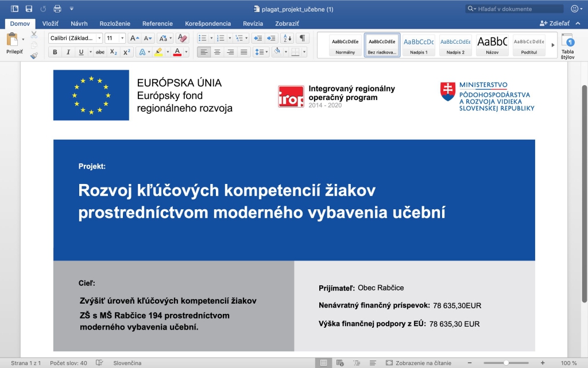Go to the Referencie tab

157,23
